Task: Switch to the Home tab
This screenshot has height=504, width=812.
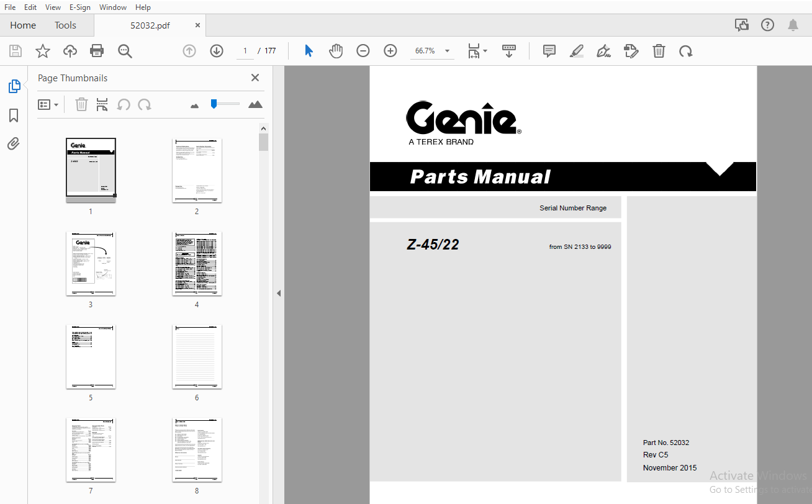Action: pos(23,25)
